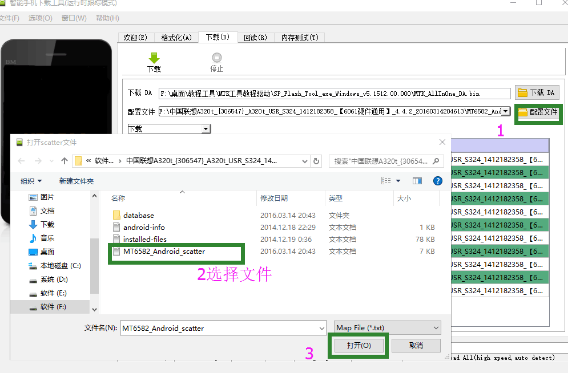Image resolution: width=569 pixels, height=374 pixels.
Task: Open recent locations dropdown arrow
Action: point(52,161)
